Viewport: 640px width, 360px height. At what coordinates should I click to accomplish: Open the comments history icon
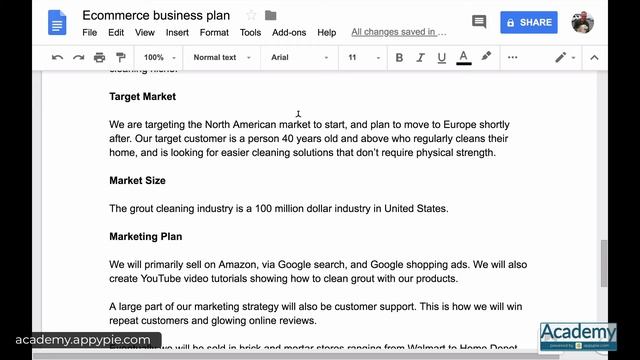tap(479, 22)
